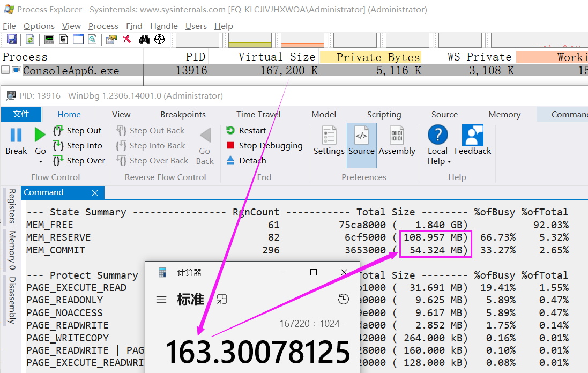Click Step Out Back in Reverse Flow Control
This screenshot has height=373, width=588.
[151, 130]
